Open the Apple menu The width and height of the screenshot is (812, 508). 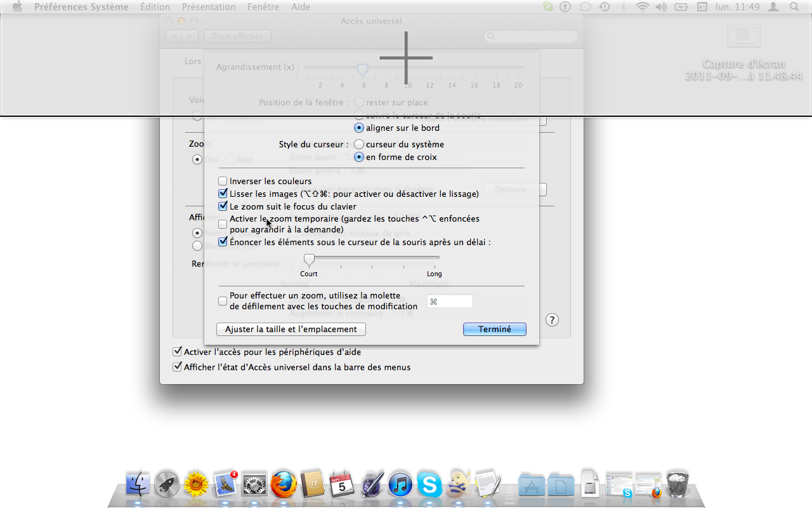(x=17, y=7)
